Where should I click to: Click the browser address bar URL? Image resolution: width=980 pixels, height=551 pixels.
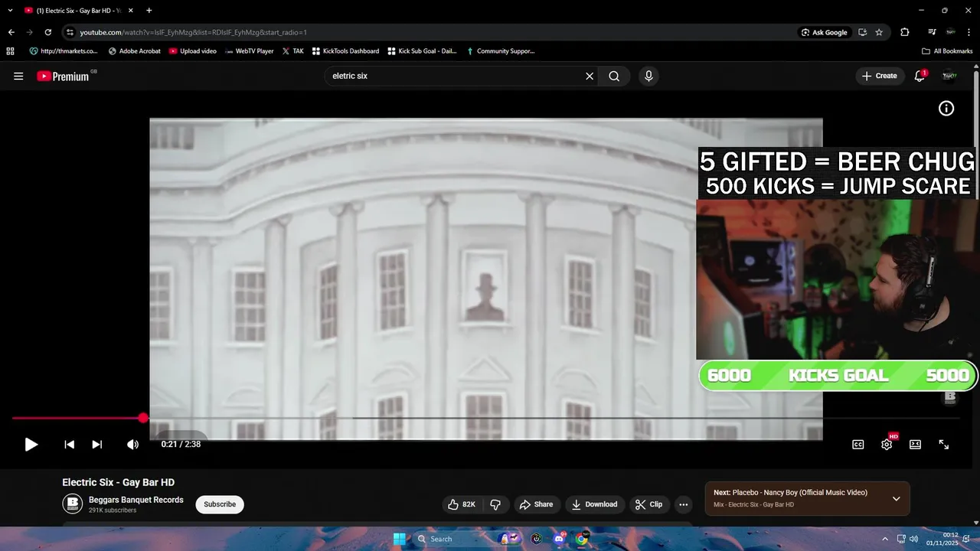[194, 32]
